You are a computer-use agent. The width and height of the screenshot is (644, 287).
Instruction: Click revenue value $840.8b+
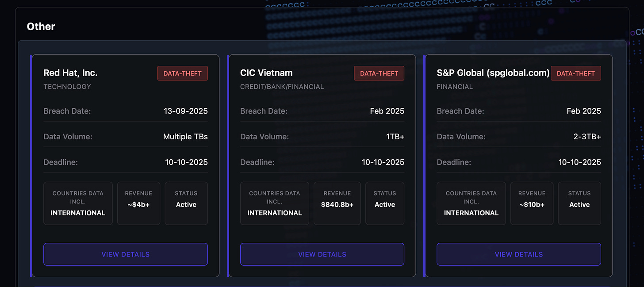coord(337,205)
